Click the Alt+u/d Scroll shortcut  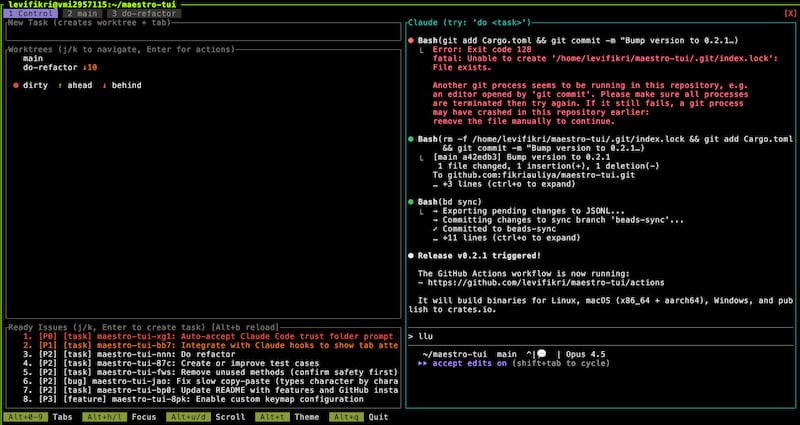point(206,417)
